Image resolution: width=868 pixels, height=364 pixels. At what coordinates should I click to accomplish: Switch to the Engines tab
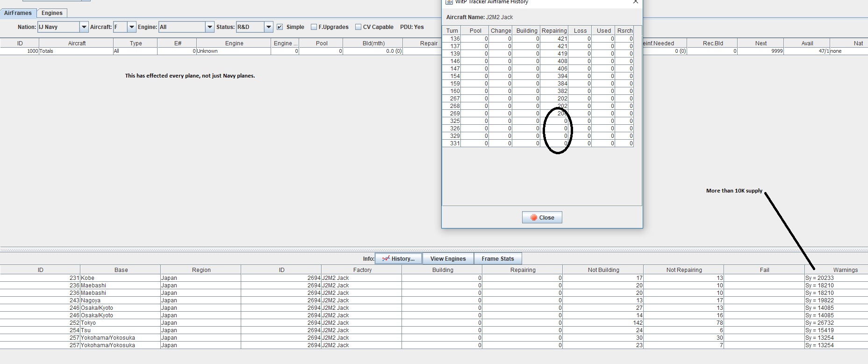click(x=52, y=13)
